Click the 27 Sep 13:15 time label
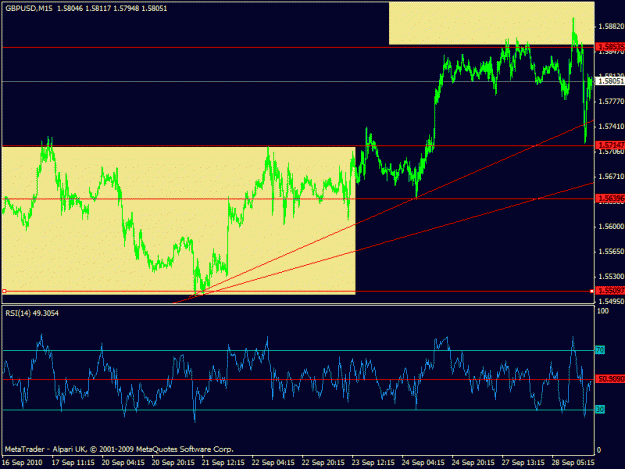 (x=523, y=463)
